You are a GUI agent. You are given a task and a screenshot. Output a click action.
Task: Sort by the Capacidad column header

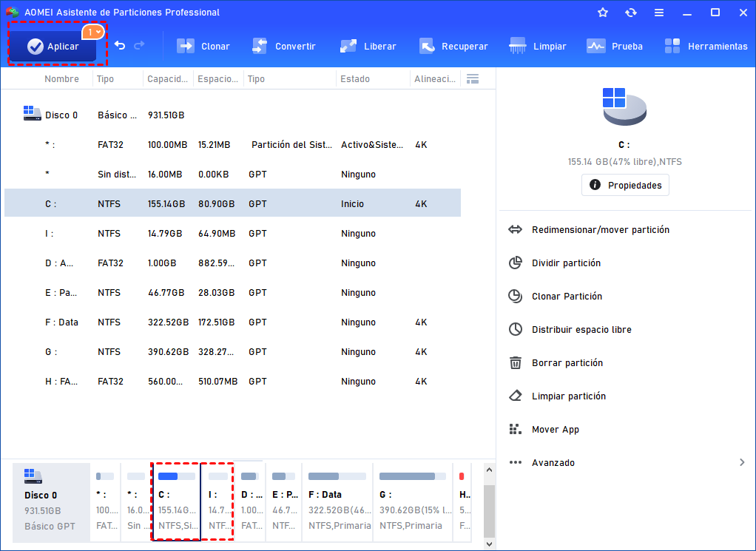(x=167, y=79)
